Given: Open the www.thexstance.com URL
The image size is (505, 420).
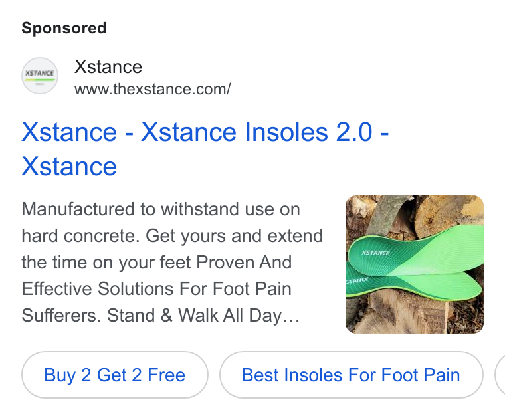Looking at the screenshot, I should click(x=152, y=89).
